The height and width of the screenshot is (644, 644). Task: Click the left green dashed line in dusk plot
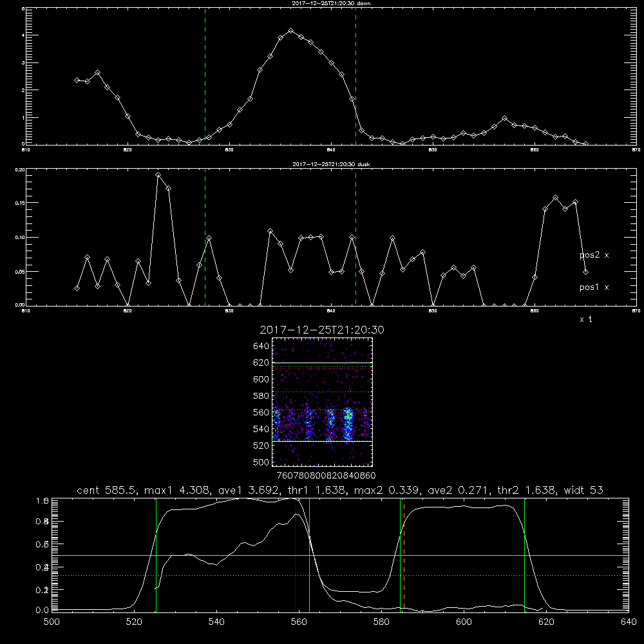coord(205,238)
